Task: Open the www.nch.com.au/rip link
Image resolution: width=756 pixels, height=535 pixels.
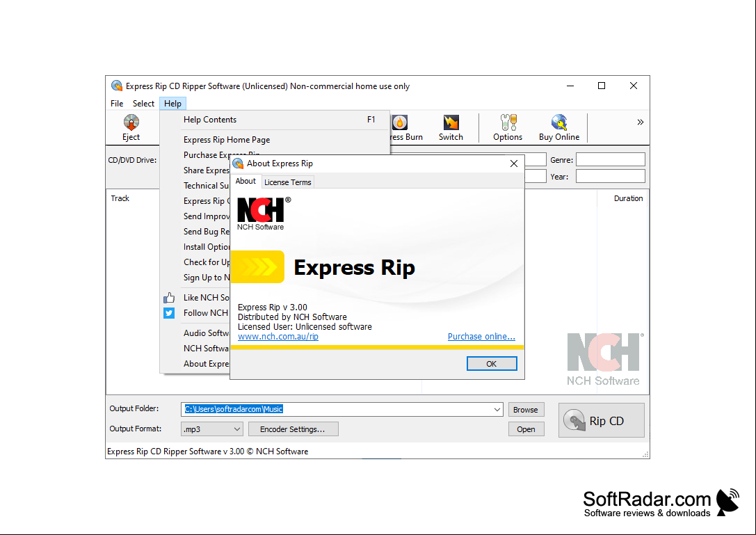Action: pyautogui.click(x=278, y=337)
